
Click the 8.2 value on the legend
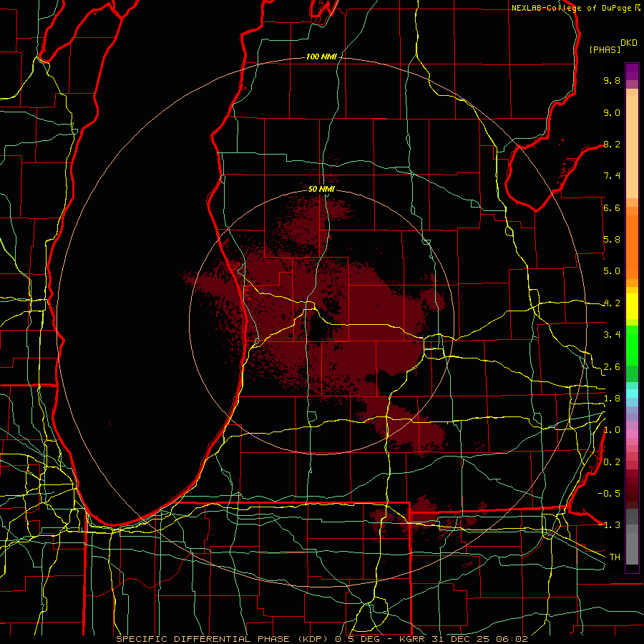click(x=612, y=144)
